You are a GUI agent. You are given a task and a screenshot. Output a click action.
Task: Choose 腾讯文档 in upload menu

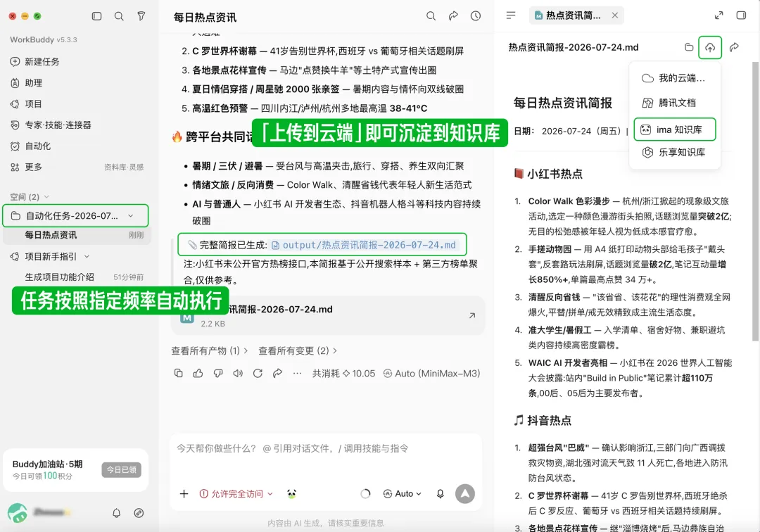pos(674,103)
